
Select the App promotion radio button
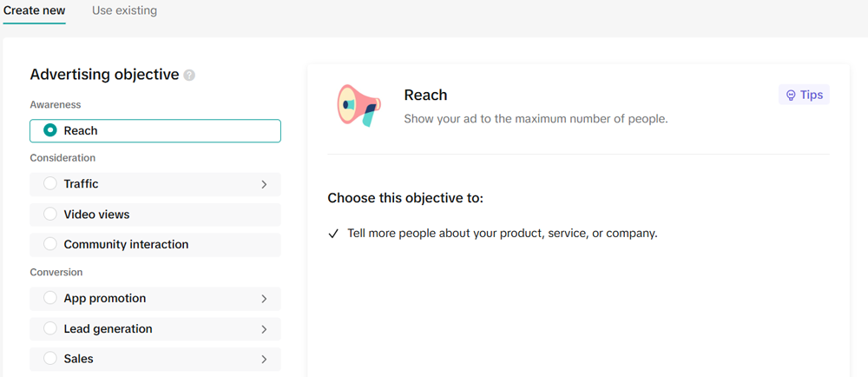click(50, 299)
